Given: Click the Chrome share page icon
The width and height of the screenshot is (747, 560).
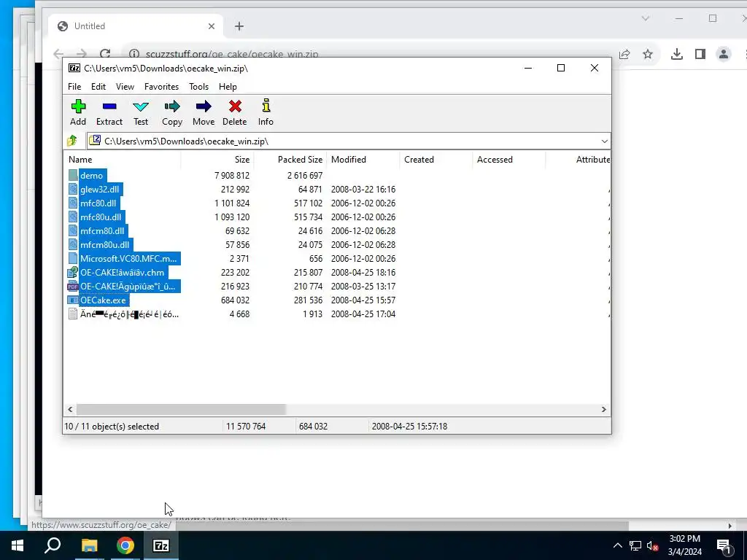Looking at the screenshot, I should [624, 54].
